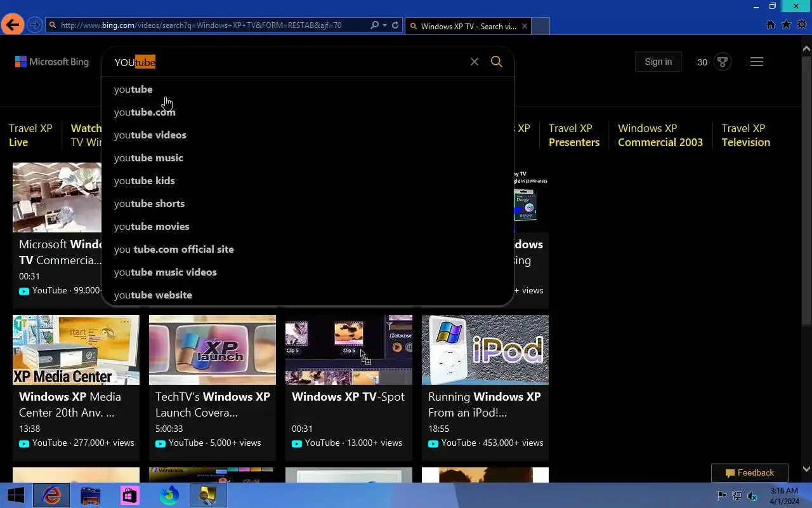812x508 pixels.
Task: Click TechTV's Windows XP Launch title
Action: coord(213,404)
